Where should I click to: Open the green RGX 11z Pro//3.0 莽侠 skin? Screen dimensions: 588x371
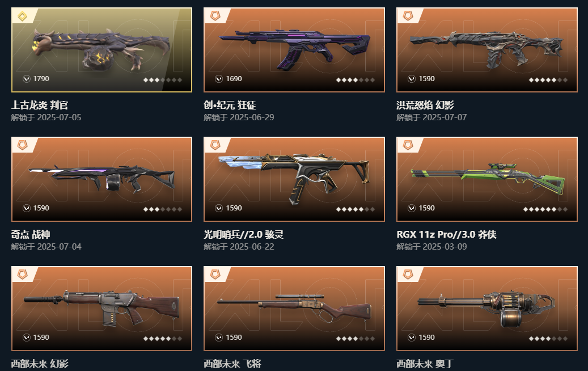[x=487, y=179]
